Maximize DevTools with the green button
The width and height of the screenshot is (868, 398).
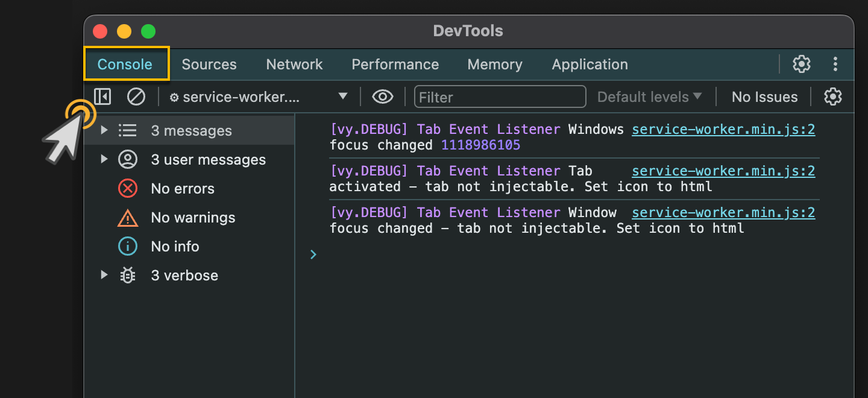click(148, 31)
